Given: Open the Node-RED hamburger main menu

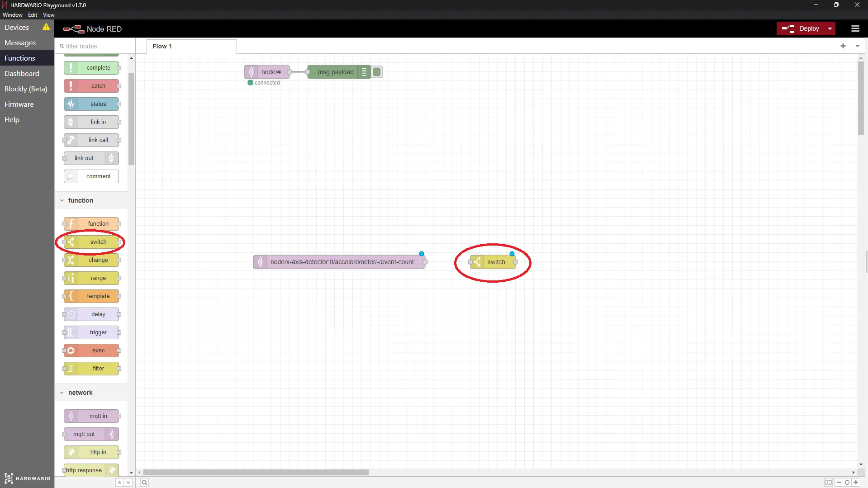Looking at the screenshot, I should point(855,28).
